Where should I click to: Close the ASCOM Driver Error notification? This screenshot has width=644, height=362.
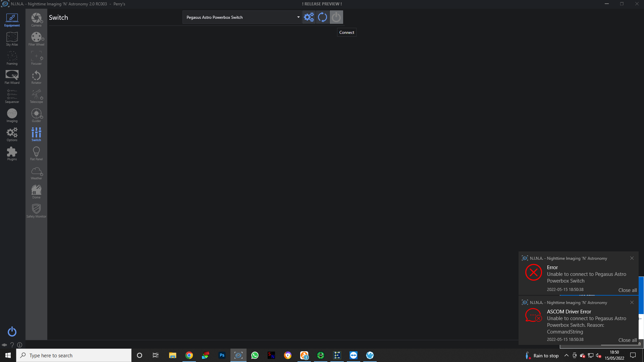pyautogui.click(x=632, y=302)
